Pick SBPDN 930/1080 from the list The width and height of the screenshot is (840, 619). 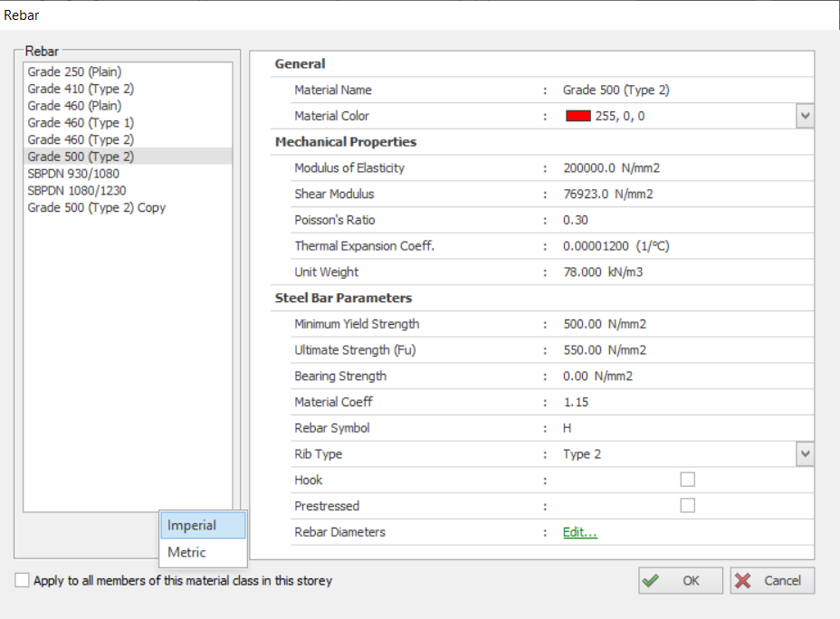(x=73, y=174)
